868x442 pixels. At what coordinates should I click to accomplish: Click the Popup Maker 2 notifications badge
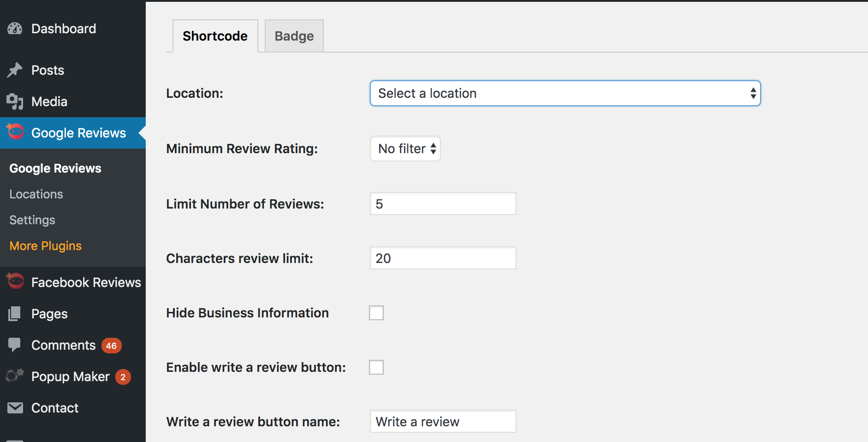pyautogui.click(x=123, y=377)
